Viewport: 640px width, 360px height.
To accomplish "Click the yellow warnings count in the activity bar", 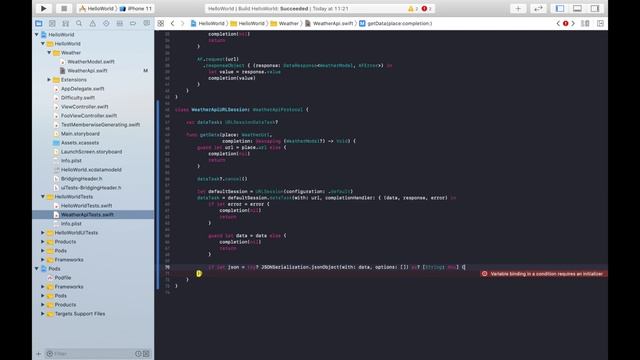I will (413, 9).
